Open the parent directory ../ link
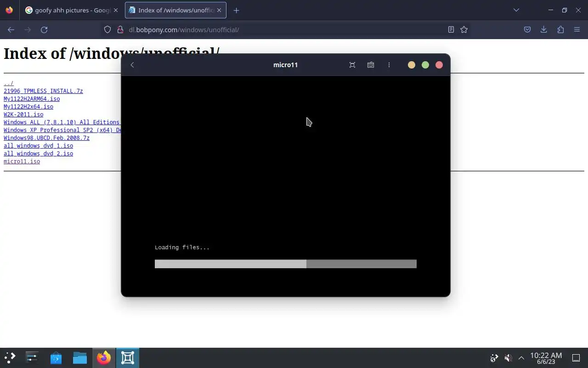 coord(9,83)
